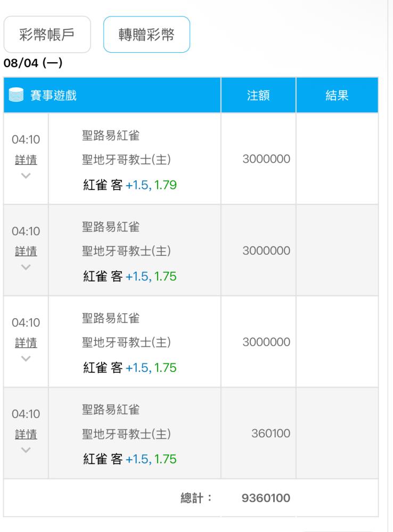
Task: Click the 注額 column header
Action: pyautogui.click(x=258, y=95)
